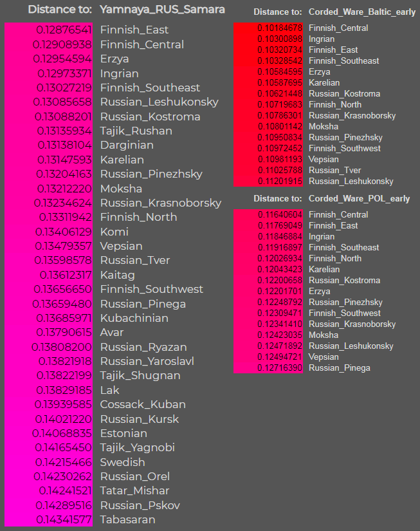Click the Kaitag label
The height and width of the screenshot is (531, 420).
click(x=118, y=275)
